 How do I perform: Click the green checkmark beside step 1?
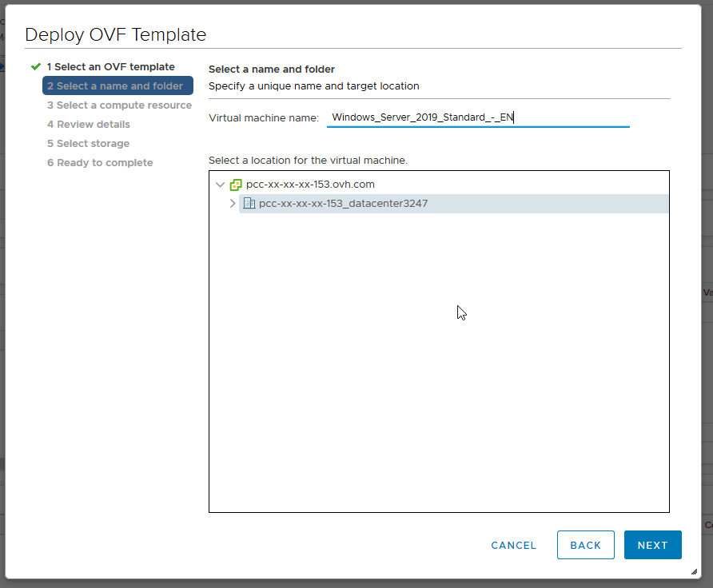[x=36, y=67]
